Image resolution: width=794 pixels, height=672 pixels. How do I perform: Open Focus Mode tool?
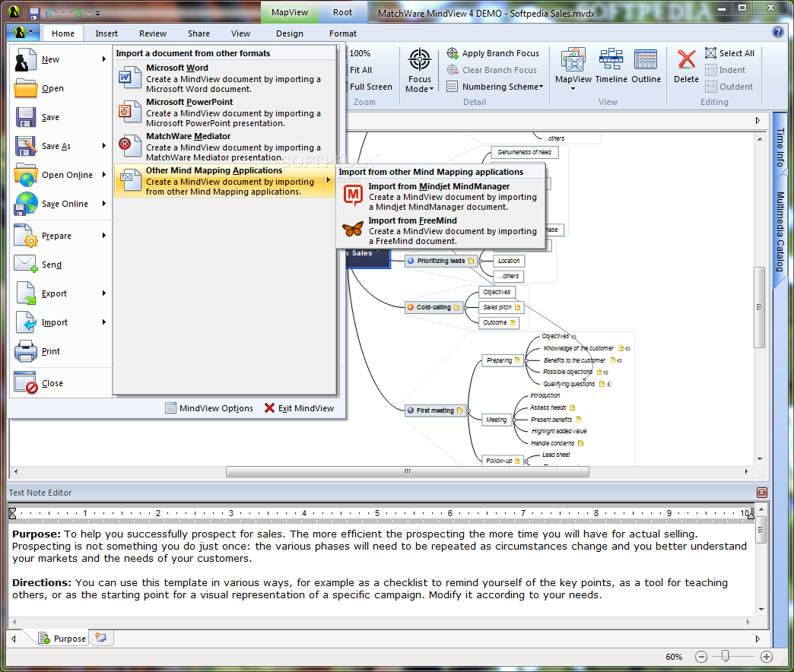[420, 71]
